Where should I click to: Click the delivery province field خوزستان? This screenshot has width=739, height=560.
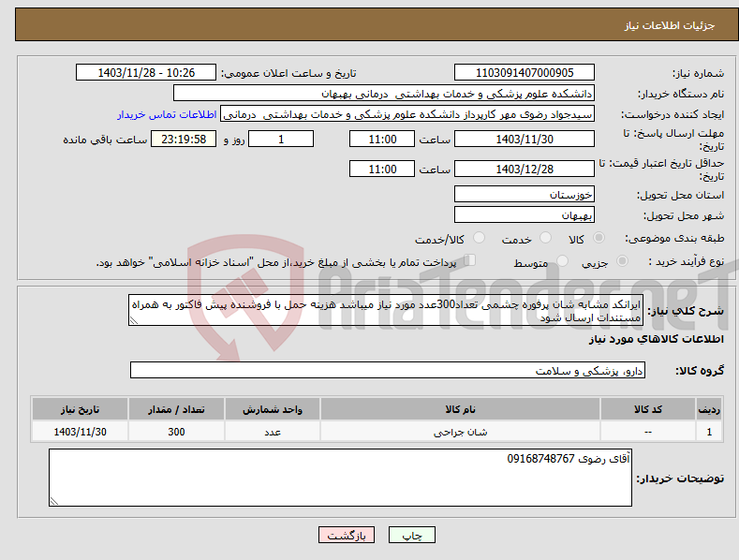[525, 194]
